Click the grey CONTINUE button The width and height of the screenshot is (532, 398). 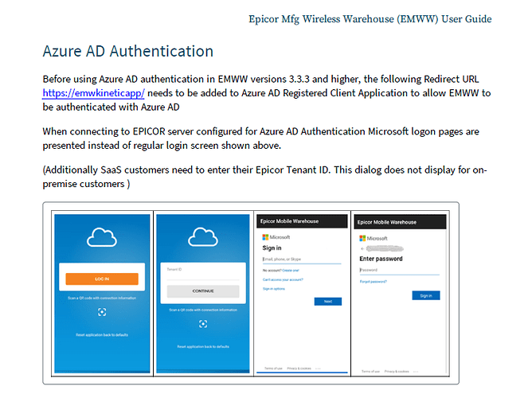(203, 291)
